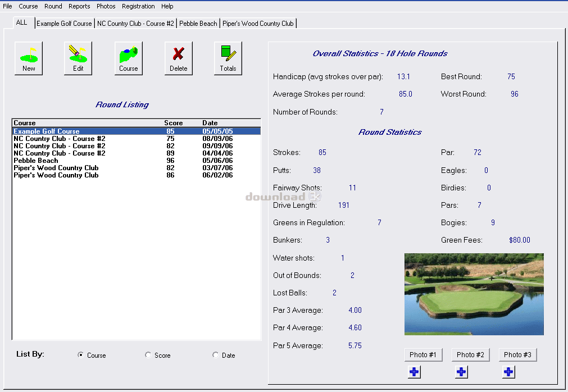Viewport: 568px width, 392px height.
Task: Click blue plus under Photo #2
Action: click(x=462, y=372)
